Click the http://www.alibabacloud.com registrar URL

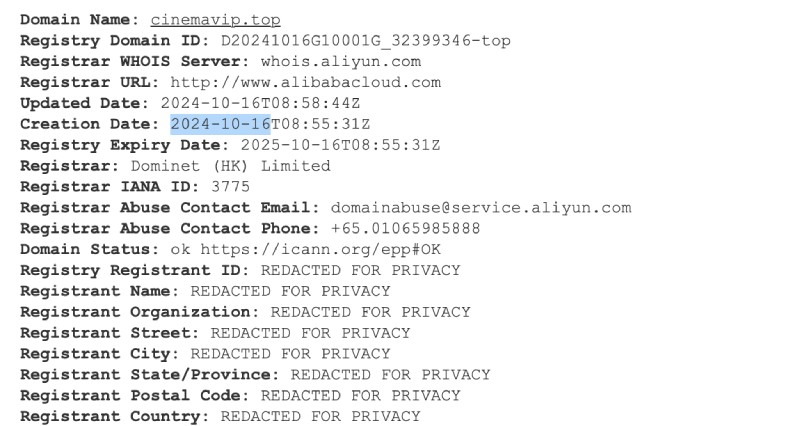coord(305,82)
